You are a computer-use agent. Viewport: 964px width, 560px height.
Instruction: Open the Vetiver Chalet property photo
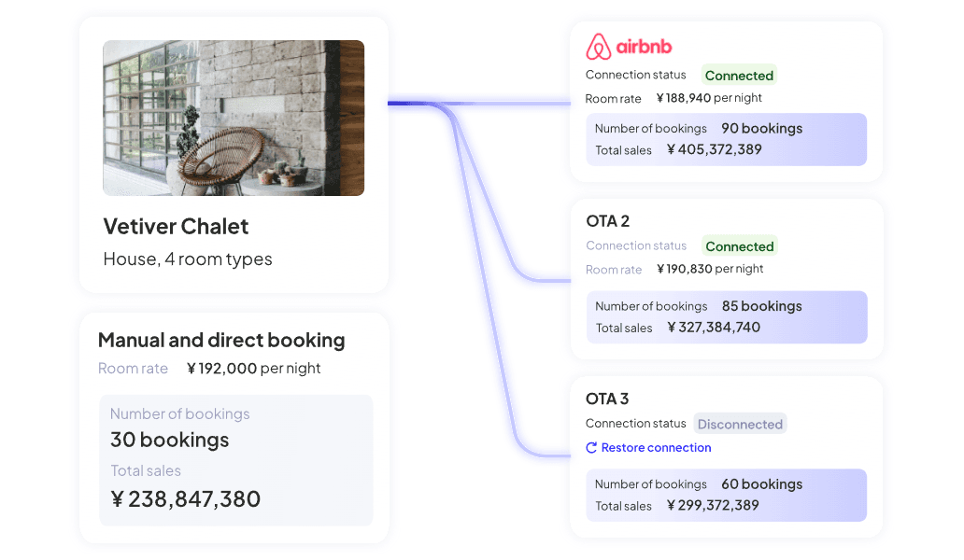234,118
